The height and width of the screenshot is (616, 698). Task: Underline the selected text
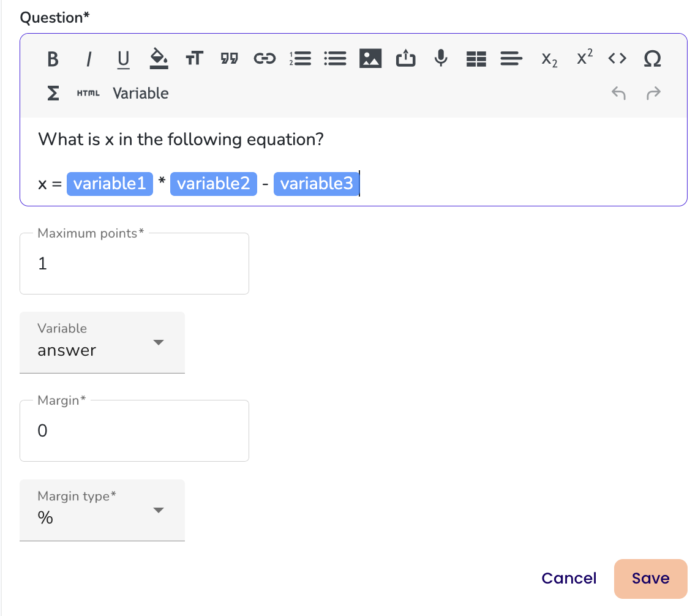click(123, 59)
